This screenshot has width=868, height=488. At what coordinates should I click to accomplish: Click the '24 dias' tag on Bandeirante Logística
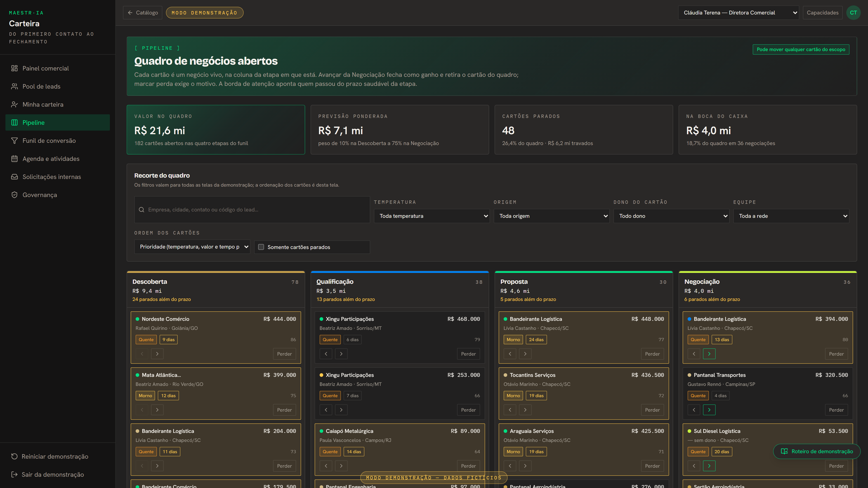pos(536,340)
